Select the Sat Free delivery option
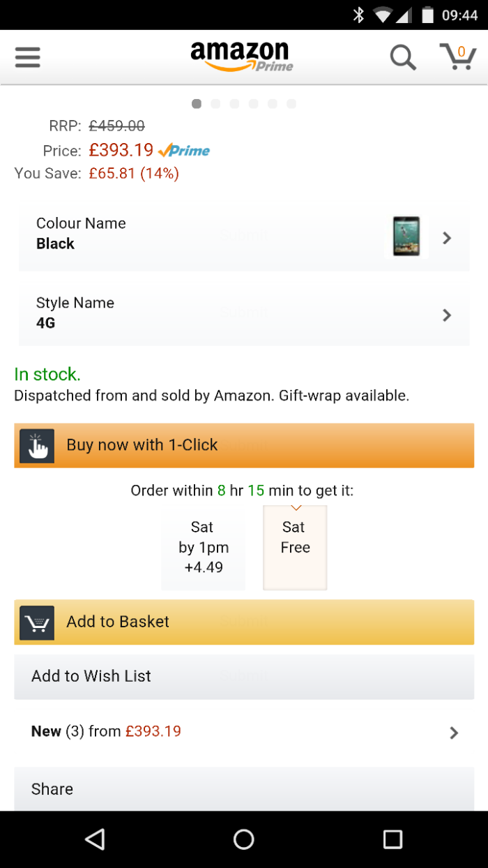 coord(295,548)
